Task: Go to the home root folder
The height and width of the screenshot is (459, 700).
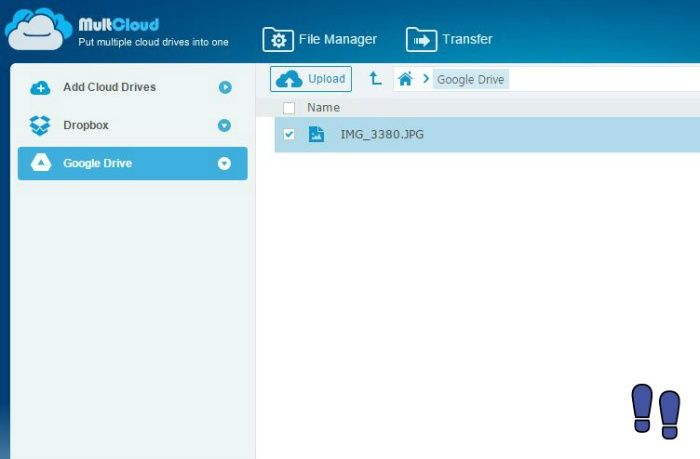Action: tap(405, 79)
